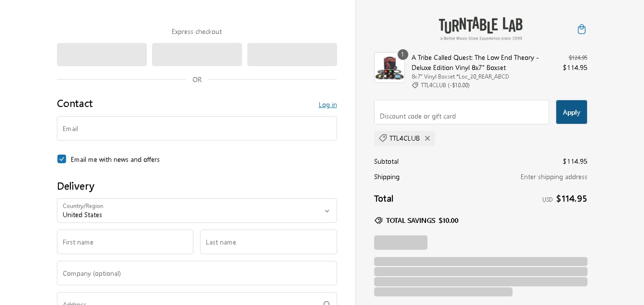The height and width of the screenshot is (305, 644).
Task: Remove the TTL4CLUB discount code
Action: pos(427,138)
